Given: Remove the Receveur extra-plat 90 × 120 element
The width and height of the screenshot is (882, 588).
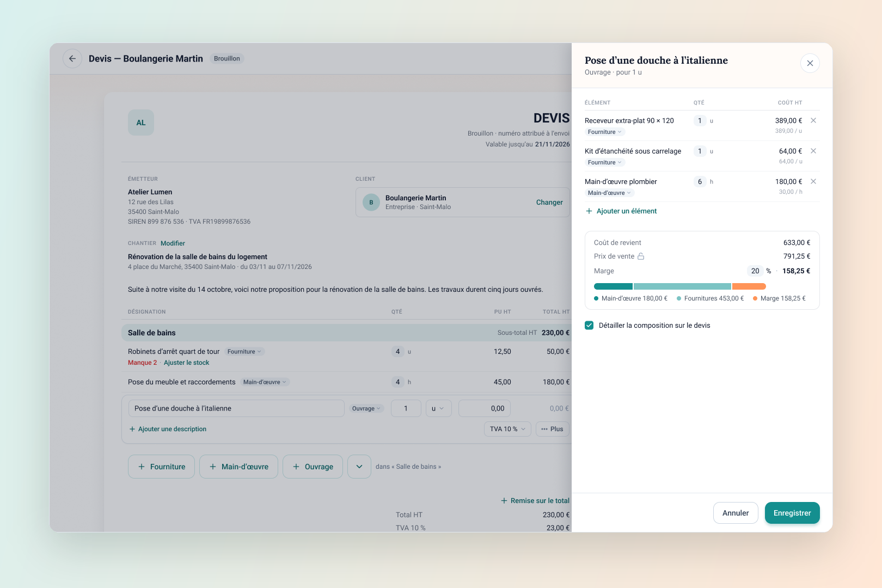Looking at the screenshot, I should click(813, 120).
